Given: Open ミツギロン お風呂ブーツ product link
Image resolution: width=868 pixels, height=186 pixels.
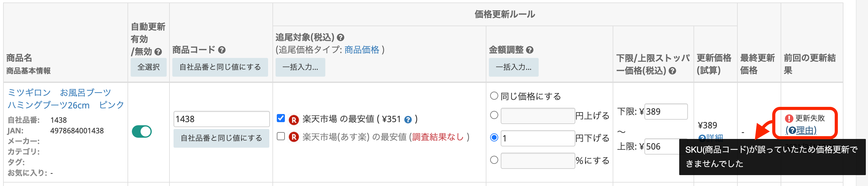Looking at the screenshot, I should (x=66, y=98).
